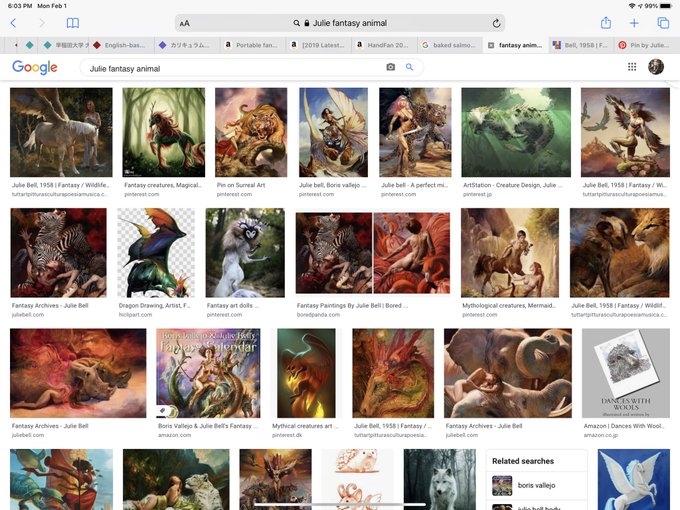Open the Safari share sheet icon

point(606,23)
